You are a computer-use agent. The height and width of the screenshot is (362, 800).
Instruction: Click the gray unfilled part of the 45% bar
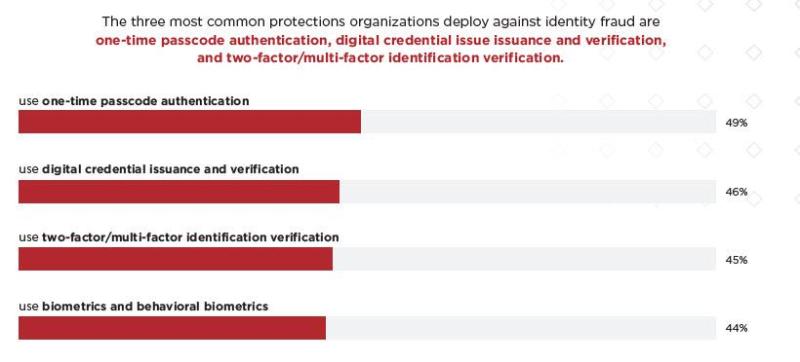point(524,259)
